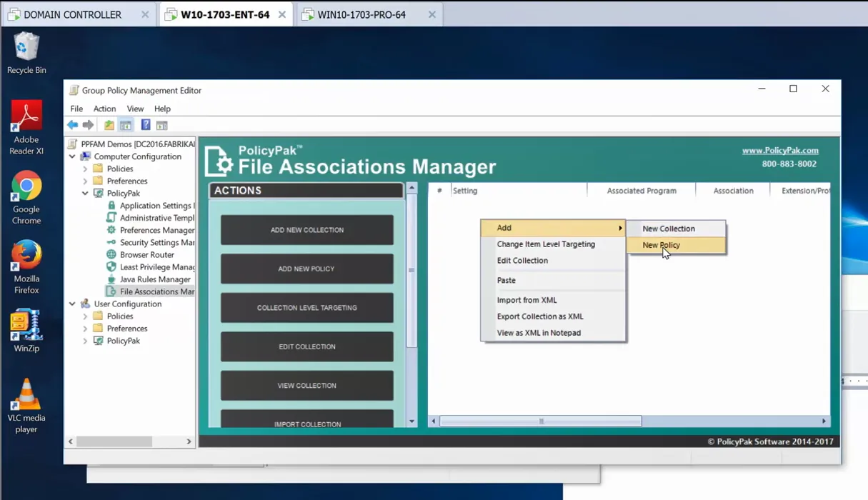Collapse the Computer Configuration tree node

(x=73, y=156)
